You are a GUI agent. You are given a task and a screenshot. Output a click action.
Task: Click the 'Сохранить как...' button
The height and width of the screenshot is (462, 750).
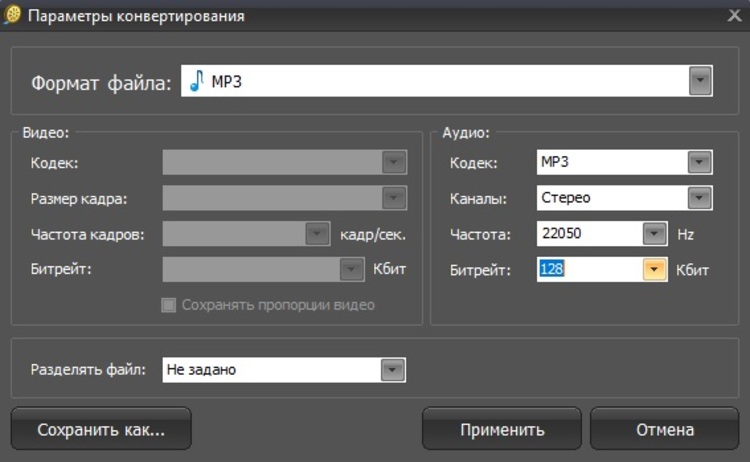pyautogui.click(x=101, y=429)
